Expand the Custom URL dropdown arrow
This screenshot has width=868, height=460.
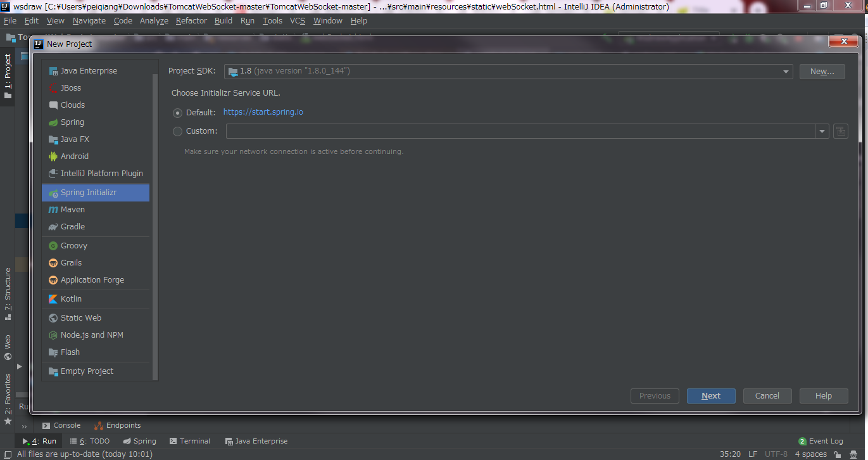(x=822, y=131)
